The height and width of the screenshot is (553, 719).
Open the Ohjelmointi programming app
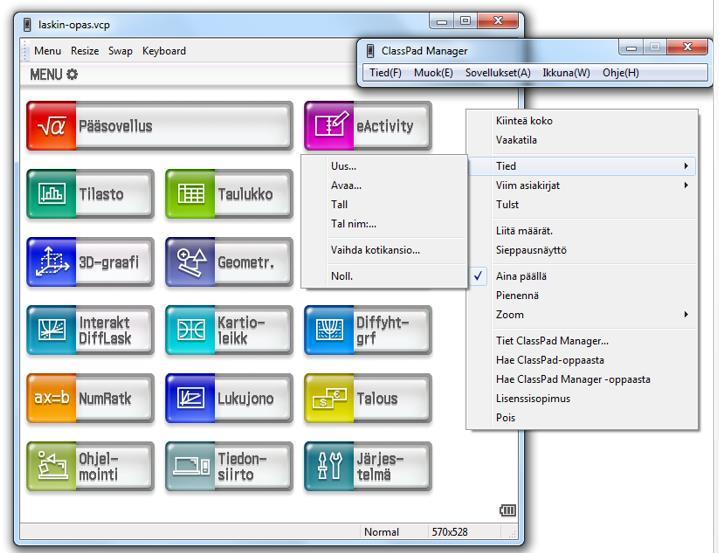point(90,466)
